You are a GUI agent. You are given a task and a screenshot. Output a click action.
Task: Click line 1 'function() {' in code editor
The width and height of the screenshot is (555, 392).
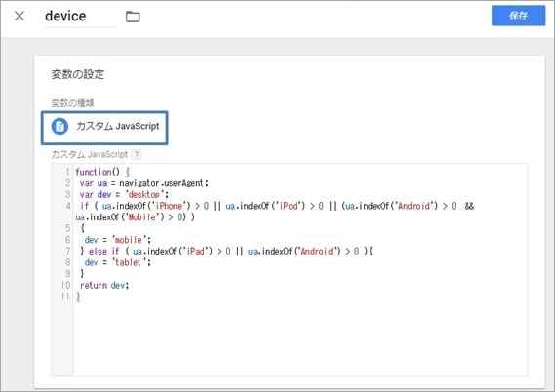(102, 172)
